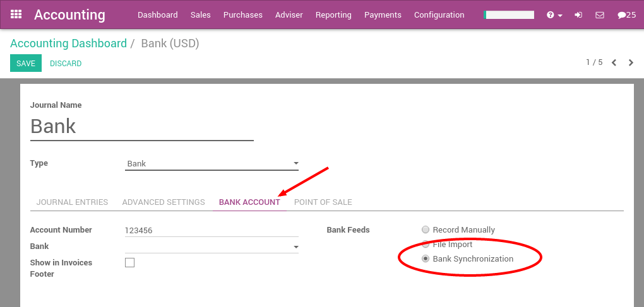Viewport: 644px width, 307px height.
Task: Select Record Manually bank feed option
Action: tap(426, 230)
